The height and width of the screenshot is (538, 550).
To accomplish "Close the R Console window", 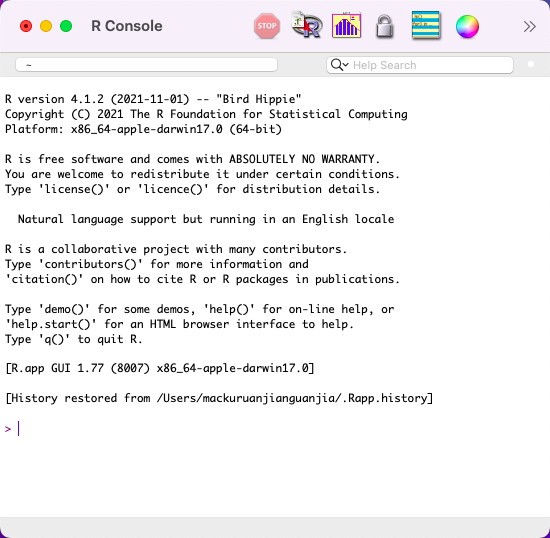I will tap(26, 26).
